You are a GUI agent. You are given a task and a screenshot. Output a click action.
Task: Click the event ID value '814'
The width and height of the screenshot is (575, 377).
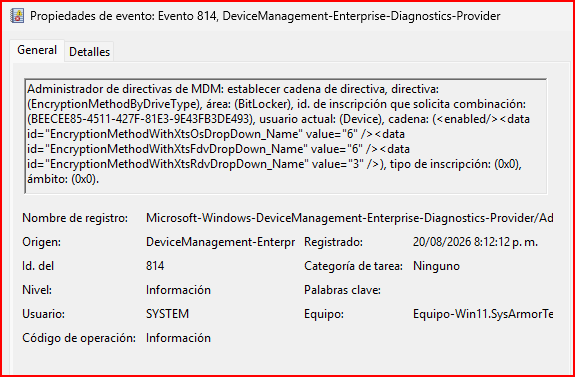tap(155, 266)
